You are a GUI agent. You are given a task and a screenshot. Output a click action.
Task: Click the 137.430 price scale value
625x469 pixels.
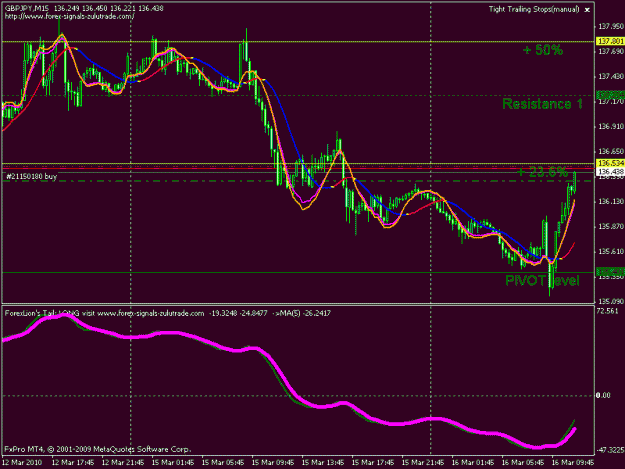pos(611,76)
